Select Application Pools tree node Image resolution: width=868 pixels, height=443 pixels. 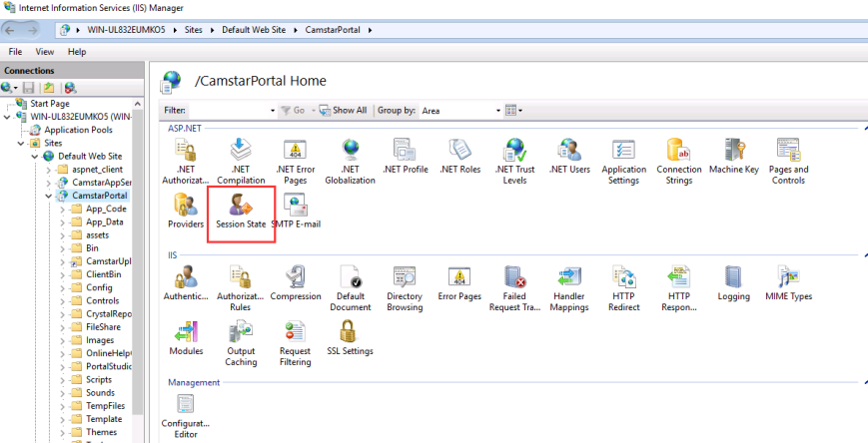(78, 130)
